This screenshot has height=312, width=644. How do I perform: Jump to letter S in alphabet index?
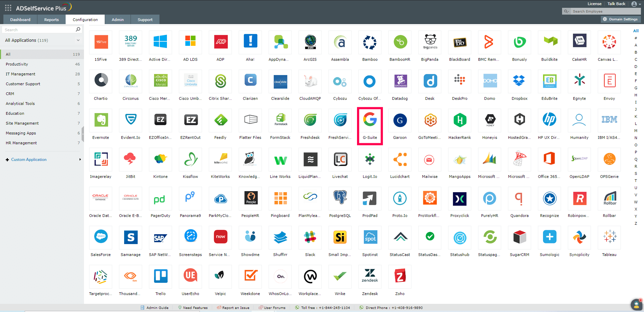pos(636,173)
